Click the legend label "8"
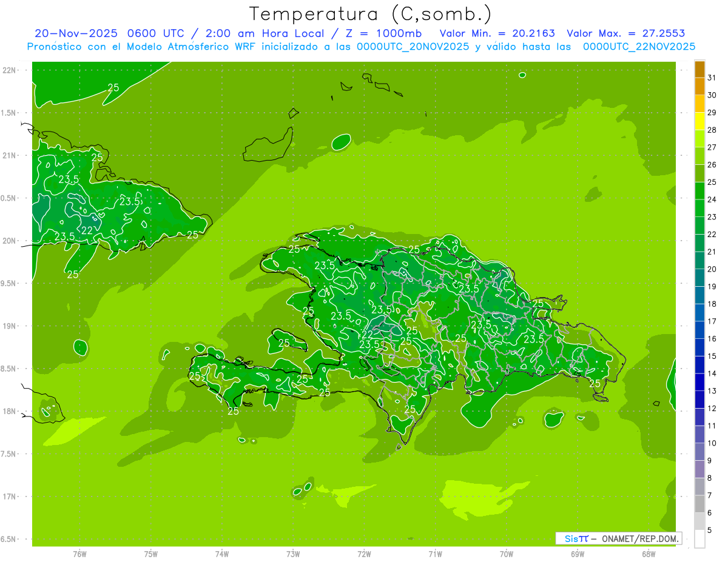 click(710, 478)
